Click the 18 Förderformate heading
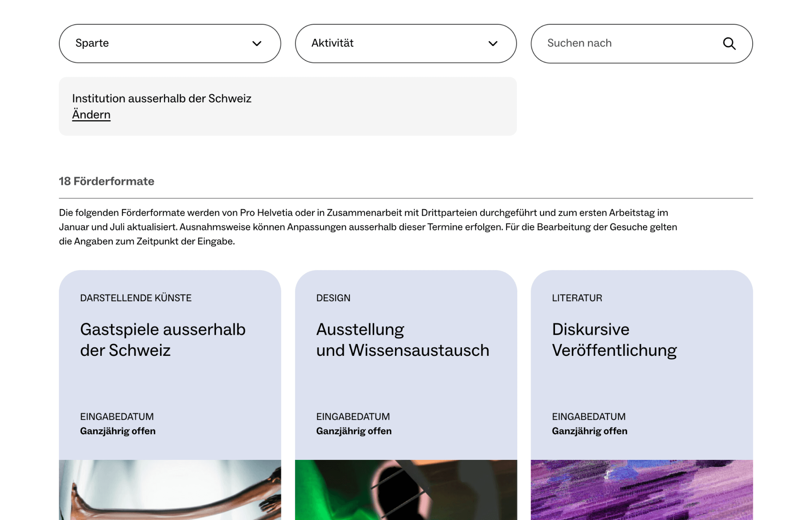The width and height of the screenshot is (812, 520). click(x=106, y=181)
